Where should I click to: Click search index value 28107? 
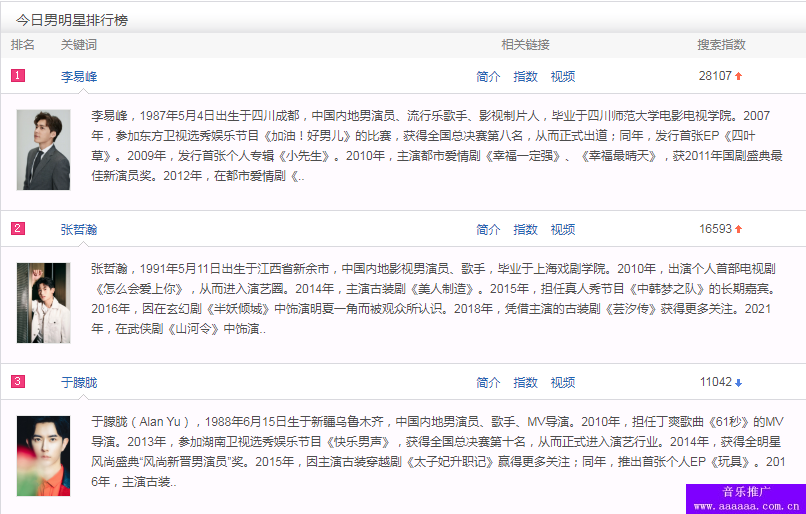715,76
